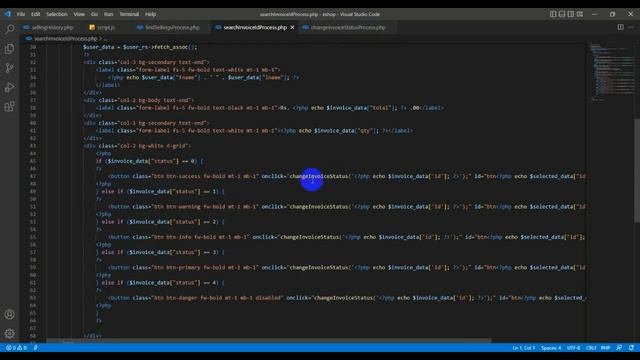Click line number 63 in gutter
Image resolution: width=640 pixels, height=360 pixels.
tap(33, 298)
